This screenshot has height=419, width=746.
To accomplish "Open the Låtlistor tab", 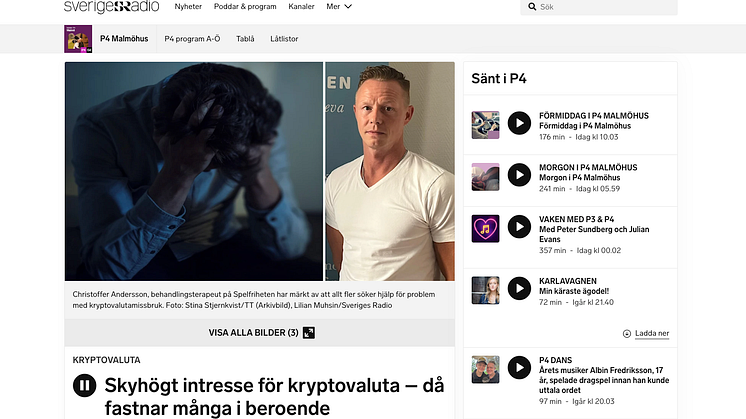I will pos(284,39).
